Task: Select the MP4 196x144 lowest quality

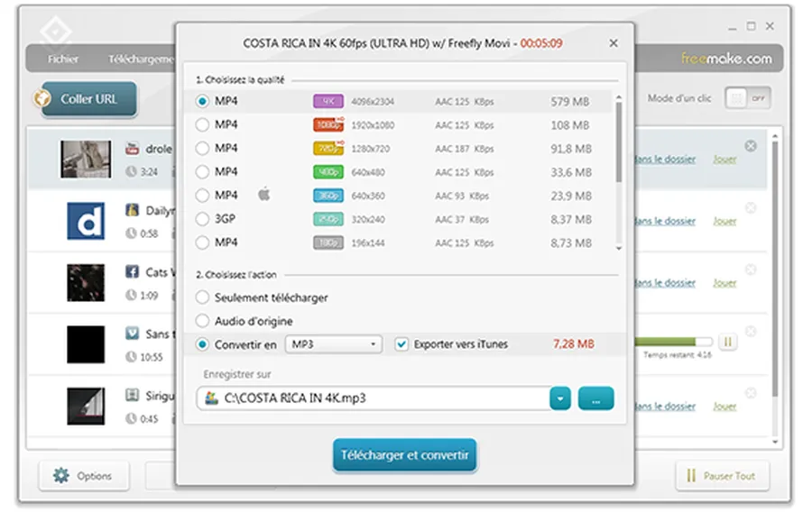Action: (202, 242)
